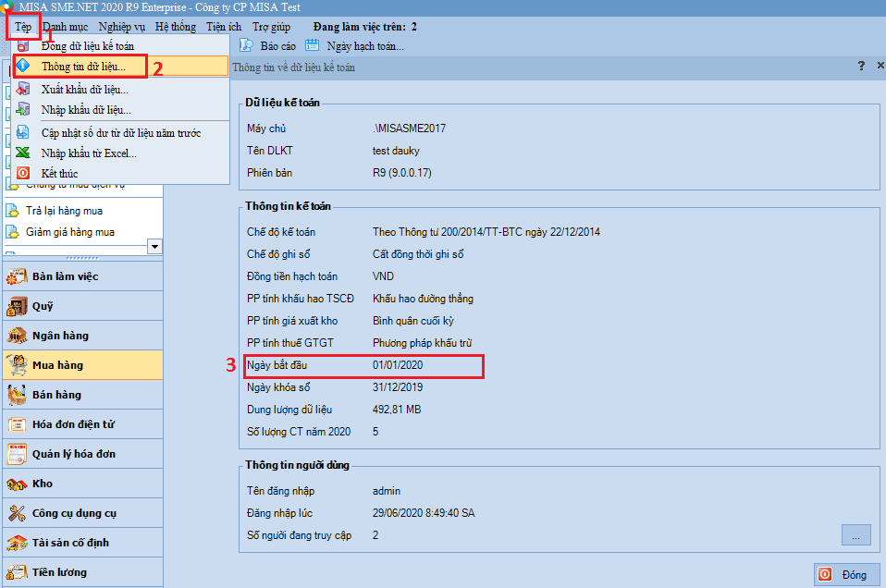Open the Ngân hàng module
This screenshot has height=588, width=886.
83,336
